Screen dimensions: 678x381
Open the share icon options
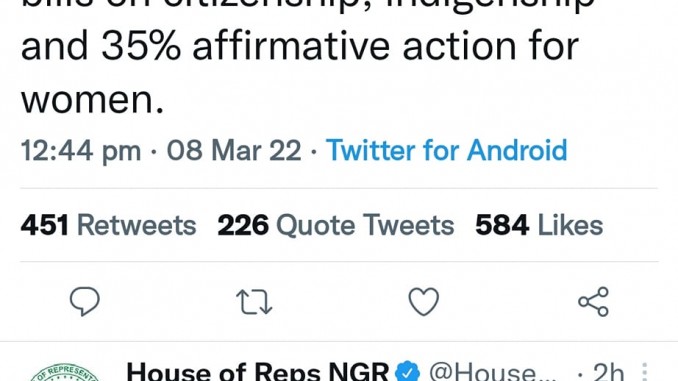click(593, 301)
